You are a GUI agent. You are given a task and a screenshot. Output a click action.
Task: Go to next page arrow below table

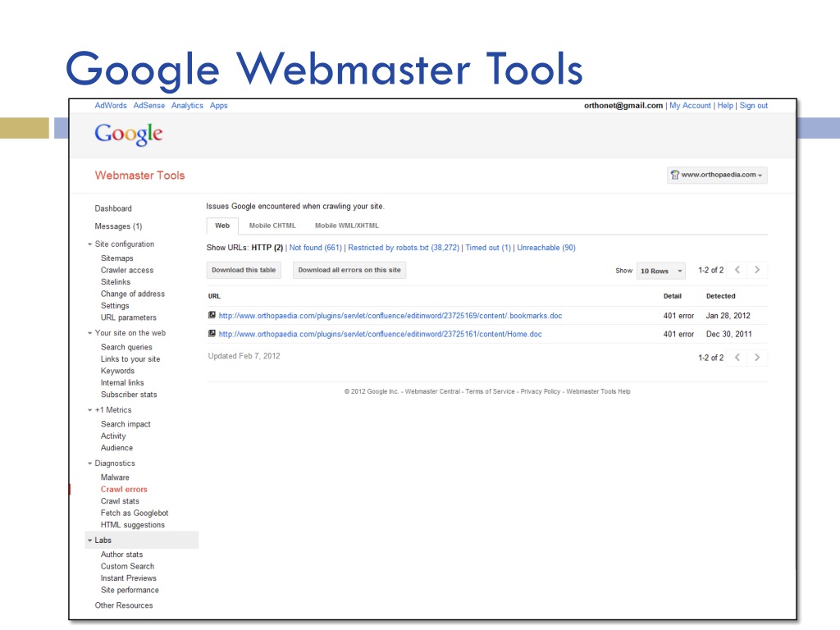757,358
